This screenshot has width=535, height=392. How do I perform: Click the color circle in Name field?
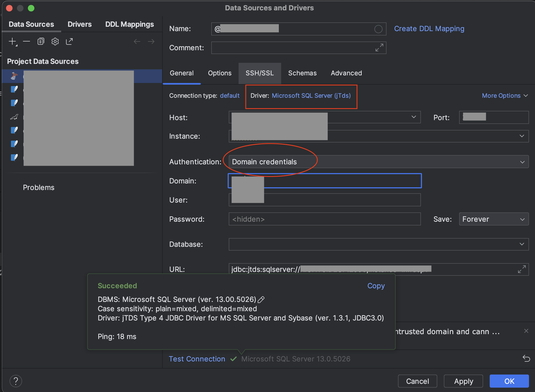378,29
